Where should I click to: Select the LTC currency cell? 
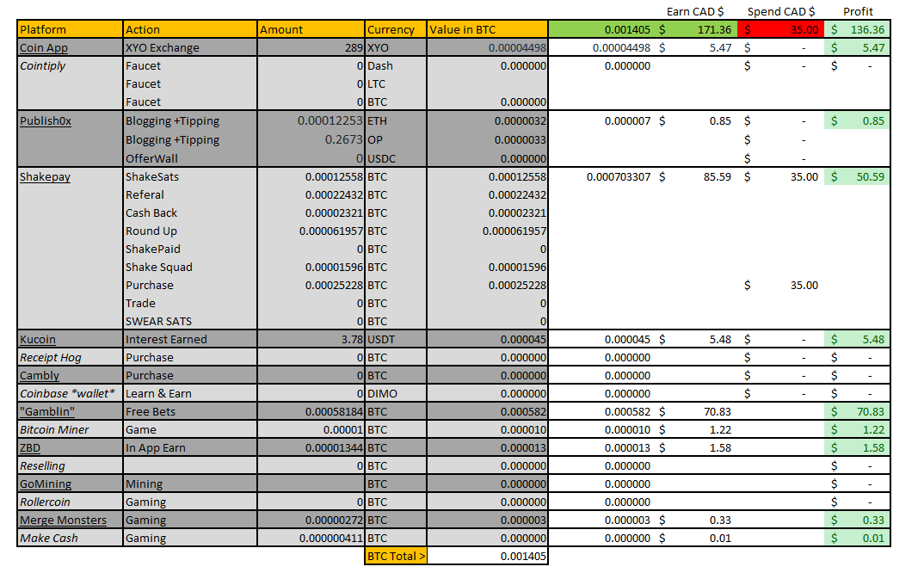click(396, 84)
